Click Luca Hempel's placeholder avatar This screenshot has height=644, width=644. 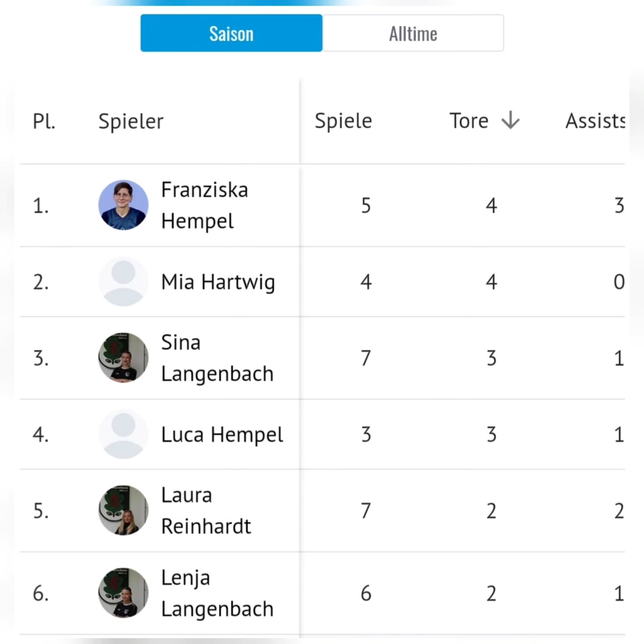123,434
